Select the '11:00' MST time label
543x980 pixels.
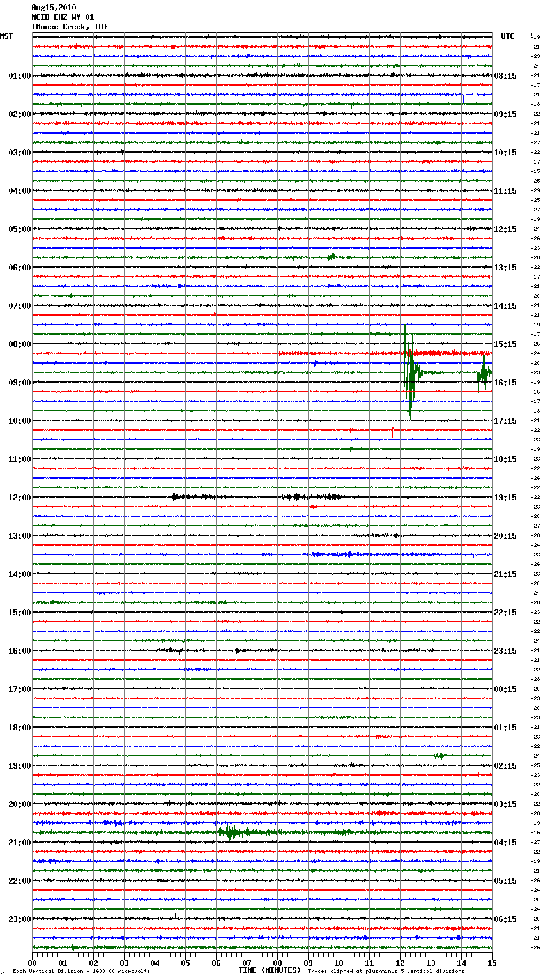point(20,459)
